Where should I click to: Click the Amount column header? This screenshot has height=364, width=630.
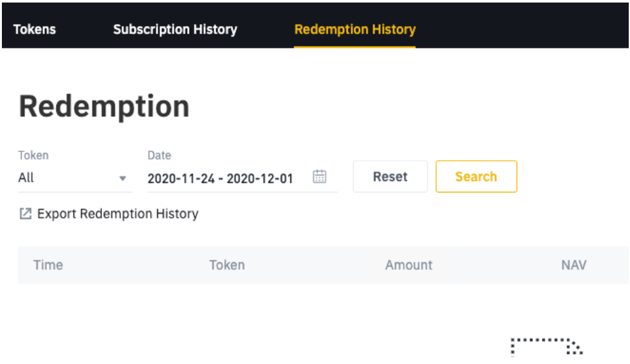coord(409,265)
